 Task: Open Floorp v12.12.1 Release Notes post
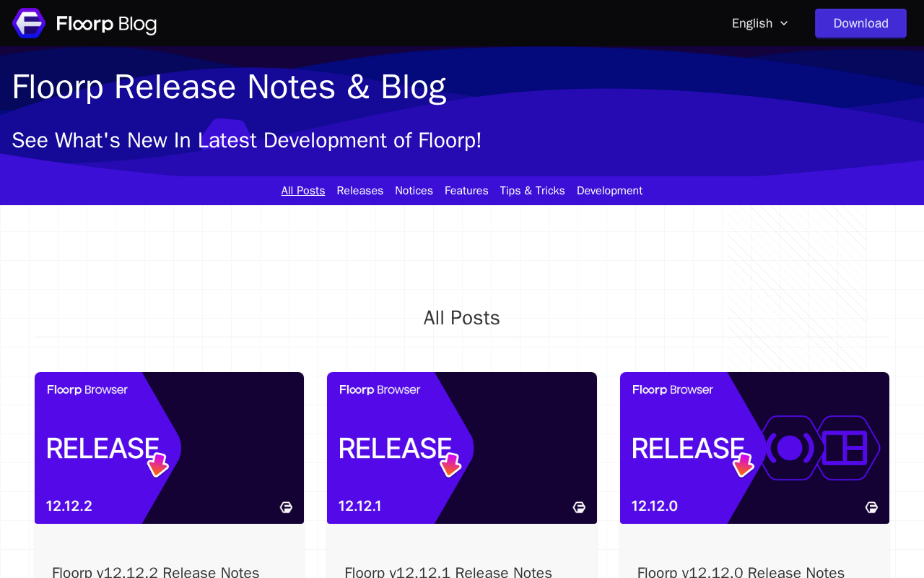(x=448, y=572)
